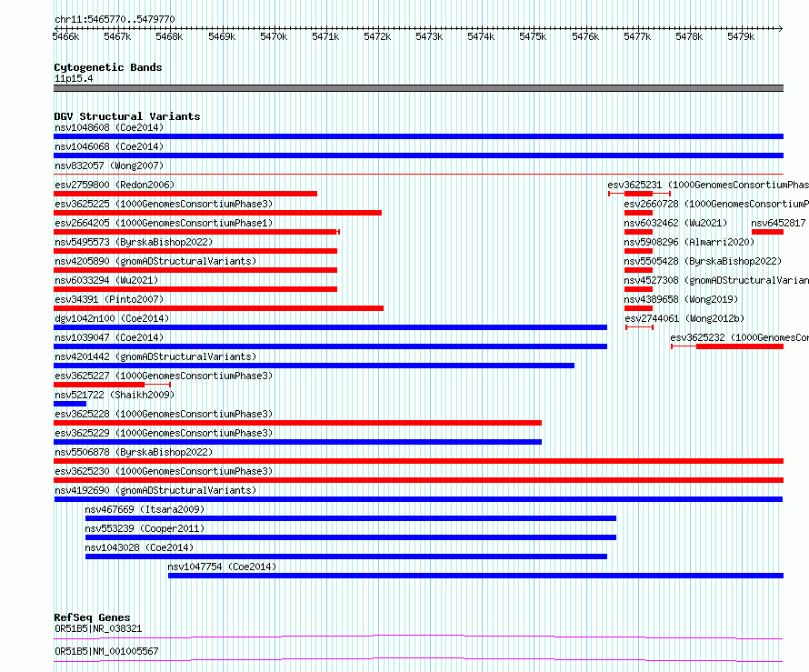
Task: Open esv3625225 1000GenomesConsortiumPhase3 label
Action: point(164,204)
